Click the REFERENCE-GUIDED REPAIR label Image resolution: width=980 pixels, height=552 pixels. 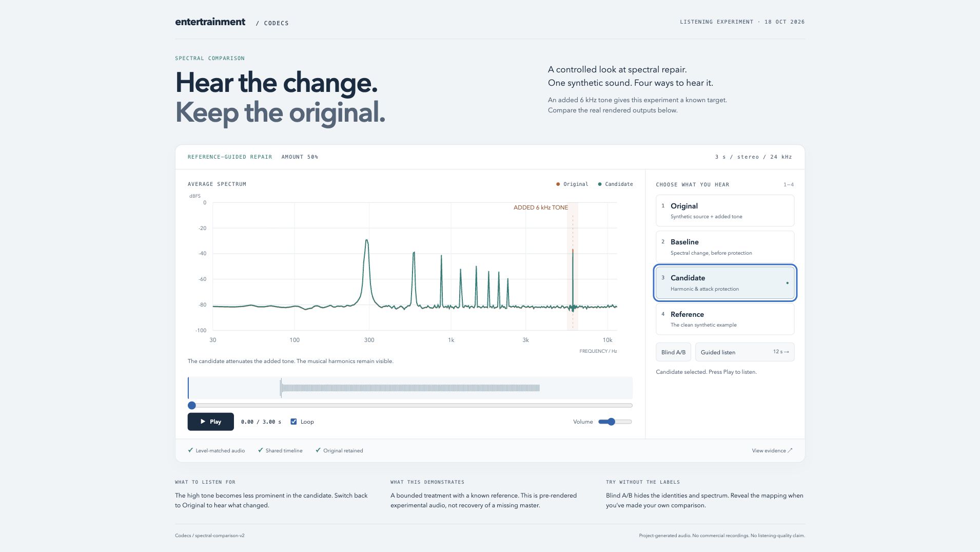[230, 157]
